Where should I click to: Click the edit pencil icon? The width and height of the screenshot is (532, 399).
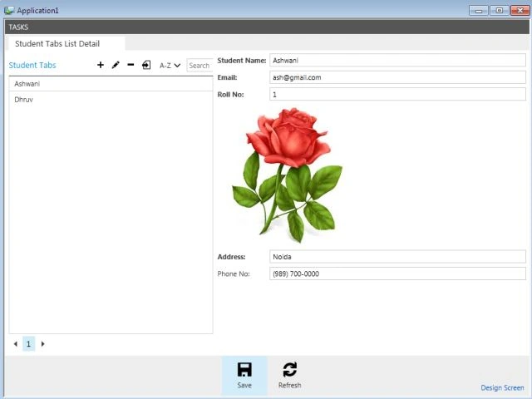(x=116, y=65)
